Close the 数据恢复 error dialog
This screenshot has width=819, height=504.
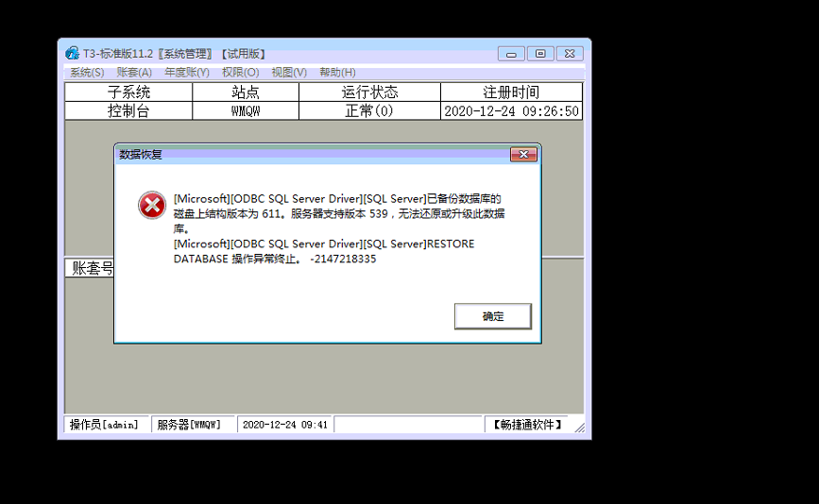click(523, 155)
